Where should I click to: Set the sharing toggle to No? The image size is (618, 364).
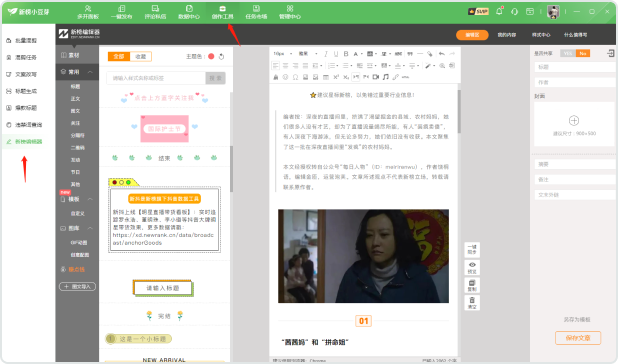coord(583,53)
